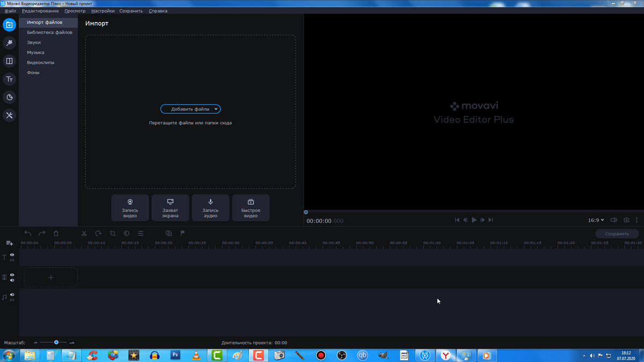Screen dimensions: 644x362
Task: Click the webcam icon for Запись видео
Action: click(130, 202)
